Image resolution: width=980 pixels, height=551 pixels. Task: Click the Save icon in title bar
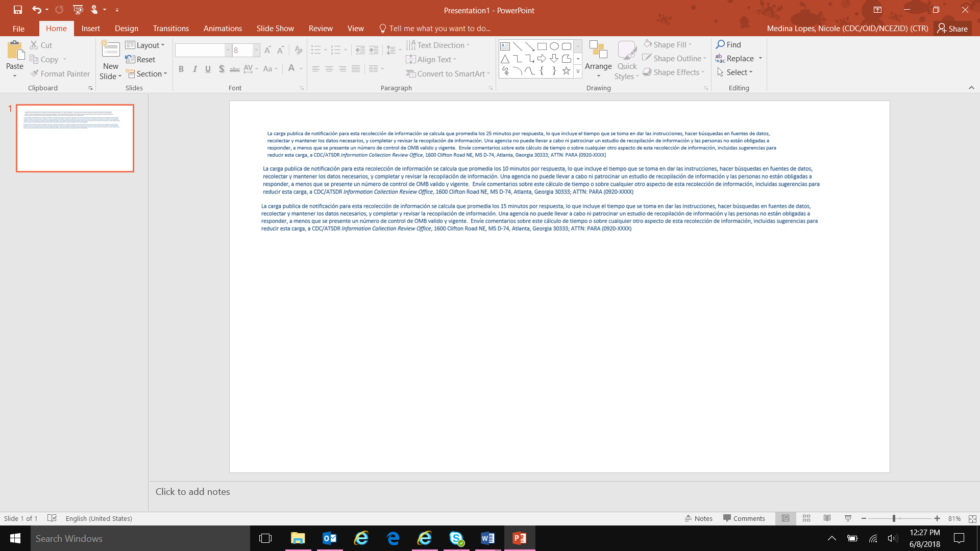(x=18, y=10)
